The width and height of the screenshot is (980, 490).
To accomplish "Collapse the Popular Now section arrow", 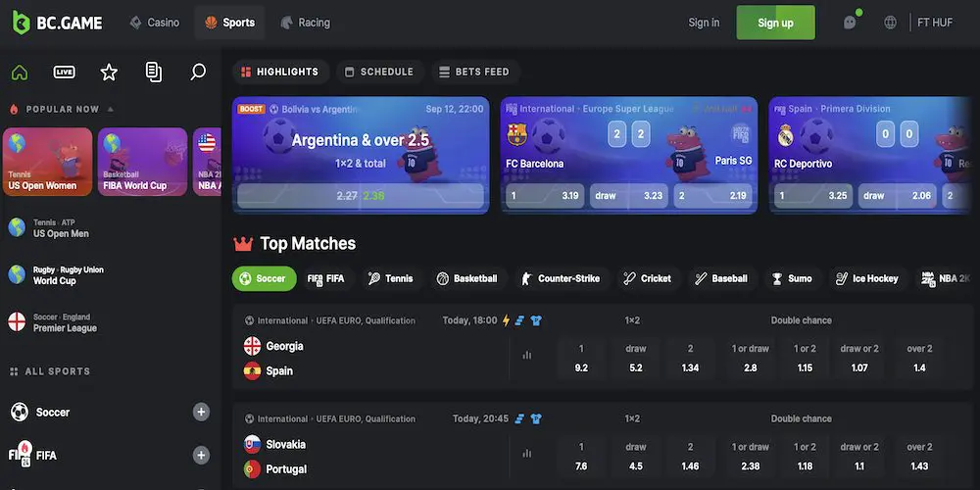I will [110, 110].
